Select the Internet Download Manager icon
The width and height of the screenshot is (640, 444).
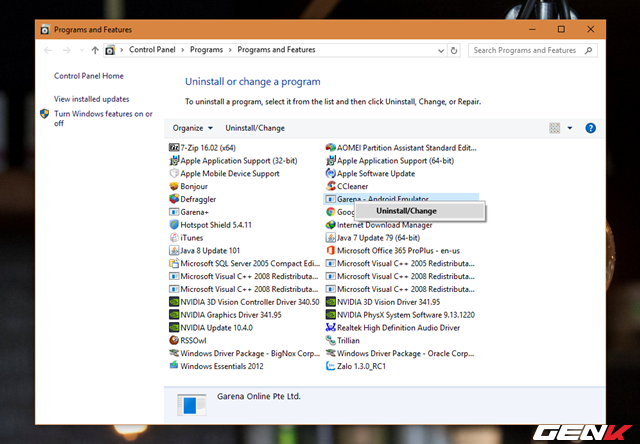point(330,224)
